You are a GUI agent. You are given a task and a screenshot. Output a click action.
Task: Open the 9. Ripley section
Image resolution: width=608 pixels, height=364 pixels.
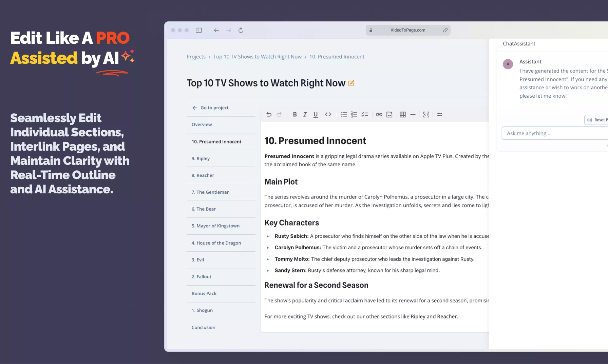point(201,158)
